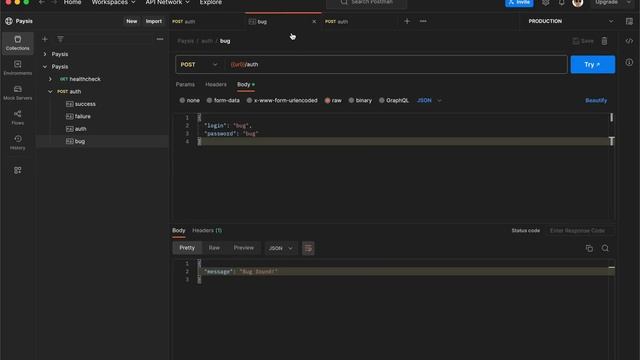Click the Try button
This screenshot has width=640, height=360.
592,64
